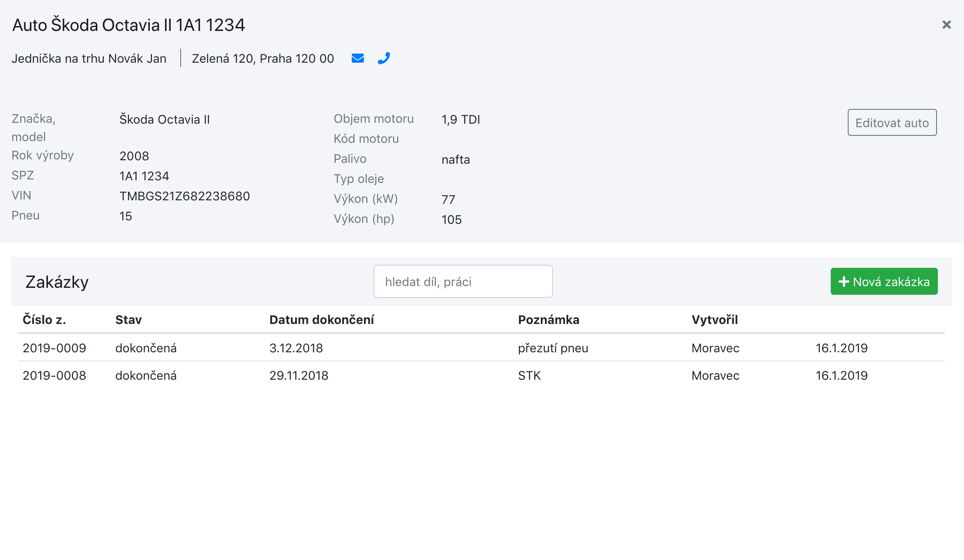The width and height of the screenshot is (964, 560).
Task: Click the přezutí pneu note cell
Action: (553, 348)
